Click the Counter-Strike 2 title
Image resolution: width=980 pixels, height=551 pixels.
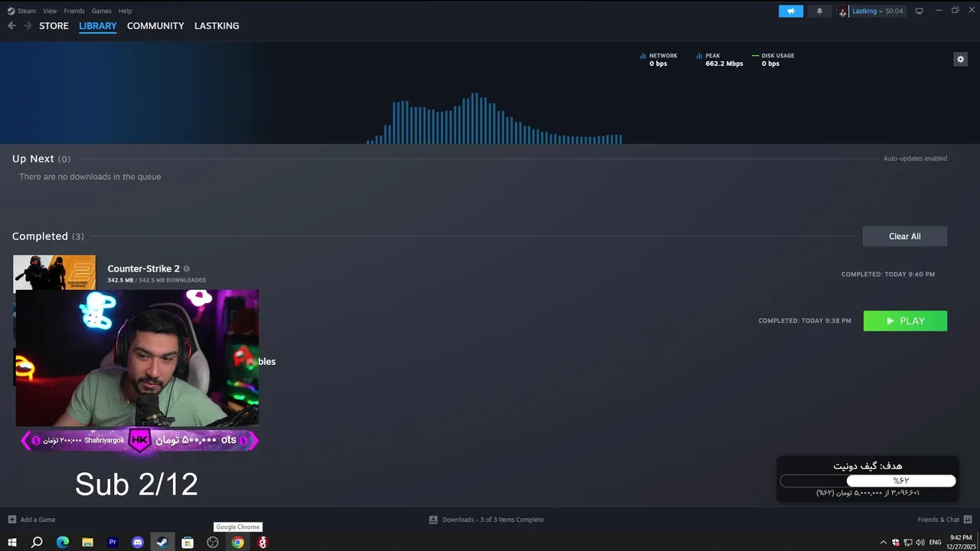[143, 269]
